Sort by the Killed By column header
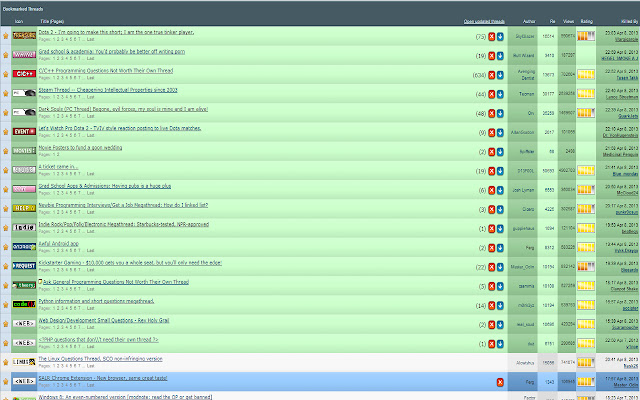This screenshot has height=400, width=640. tap(624, 20)
